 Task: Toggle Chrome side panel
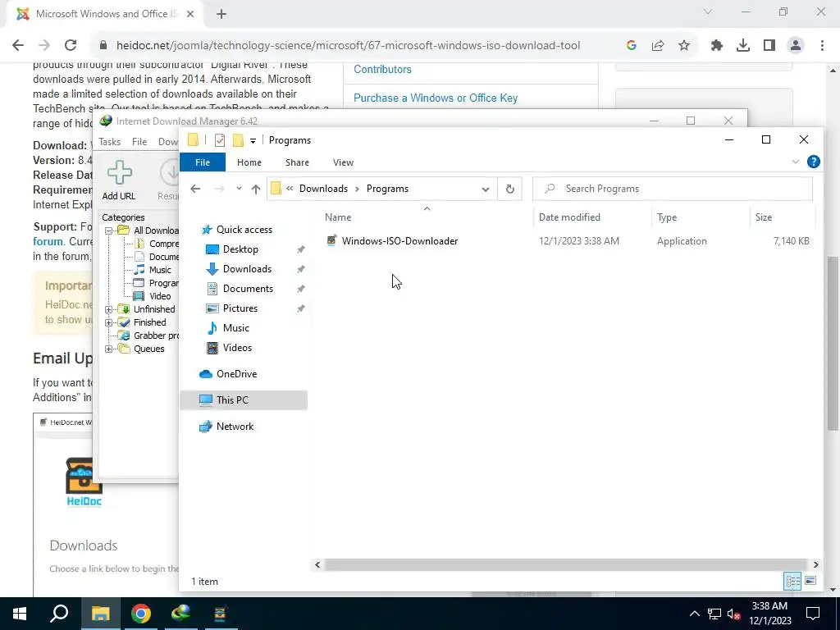tap(769, 46)
